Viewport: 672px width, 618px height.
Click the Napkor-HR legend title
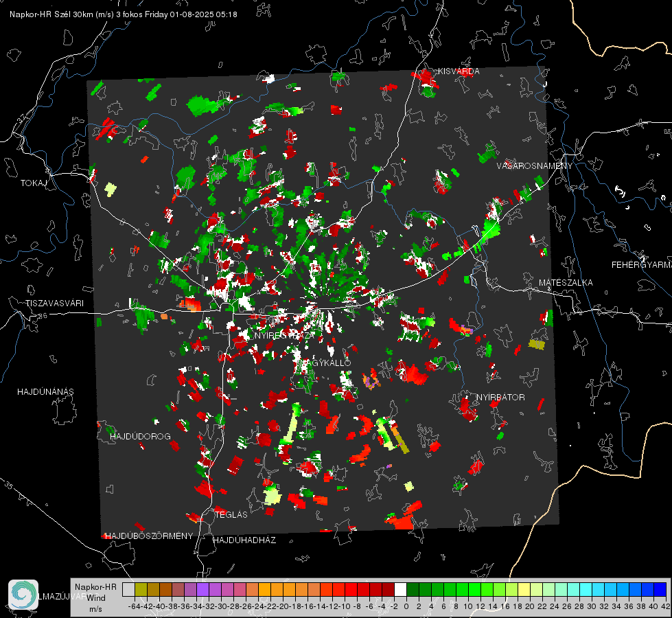click(95, 587)
